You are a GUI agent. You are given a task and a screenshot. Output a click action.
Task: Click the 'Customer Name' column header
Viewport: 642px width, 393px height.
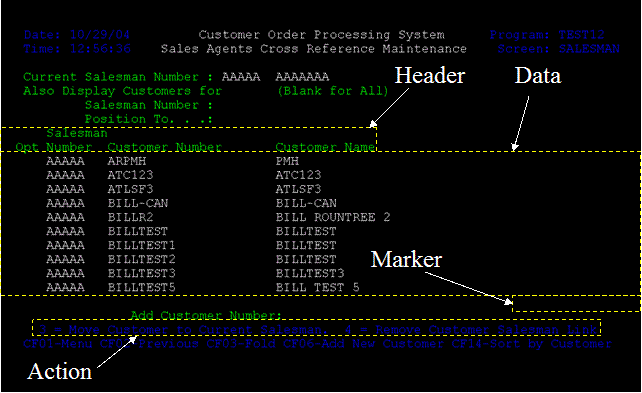coord(325,147)
